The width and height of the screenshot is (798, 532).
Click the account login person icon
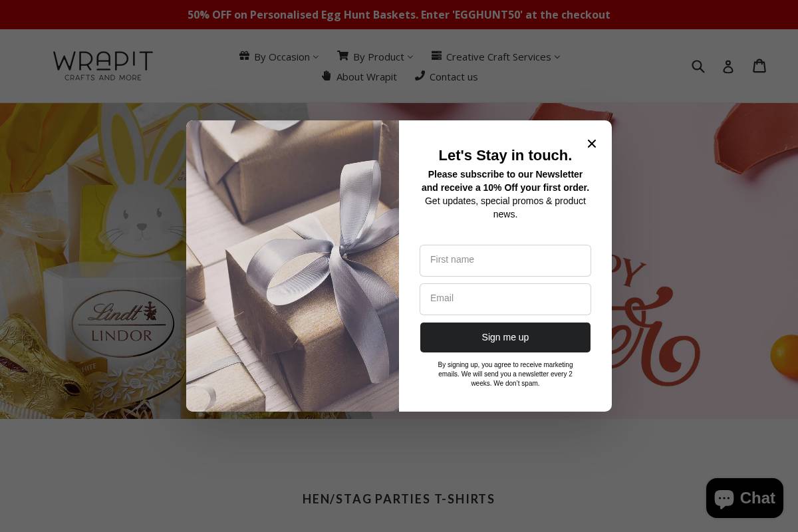(728, 66)
